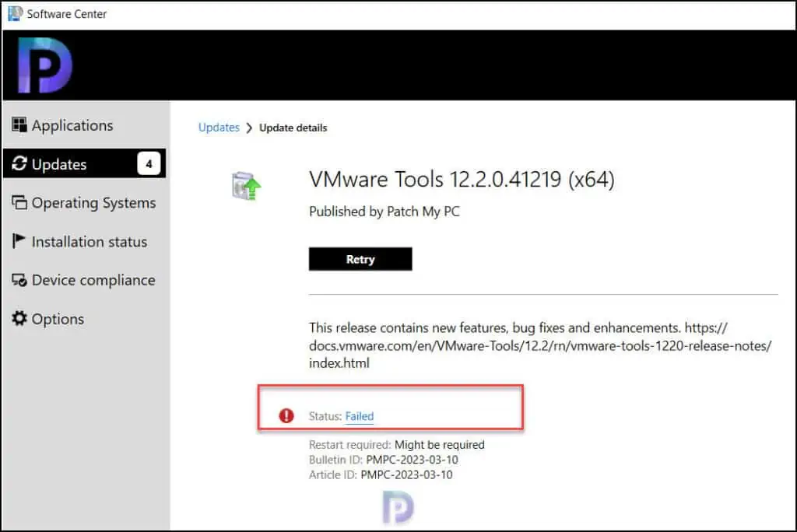The height and width of the screenshot is (532, 797).
Task: Click the Failed status link
Action: pyautogui.click(x=360, y=416)
